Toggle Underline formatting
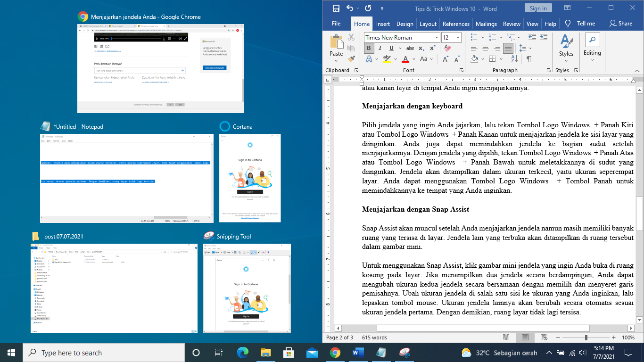The height and width of the screenshot is (362, 644). point(391,48)
